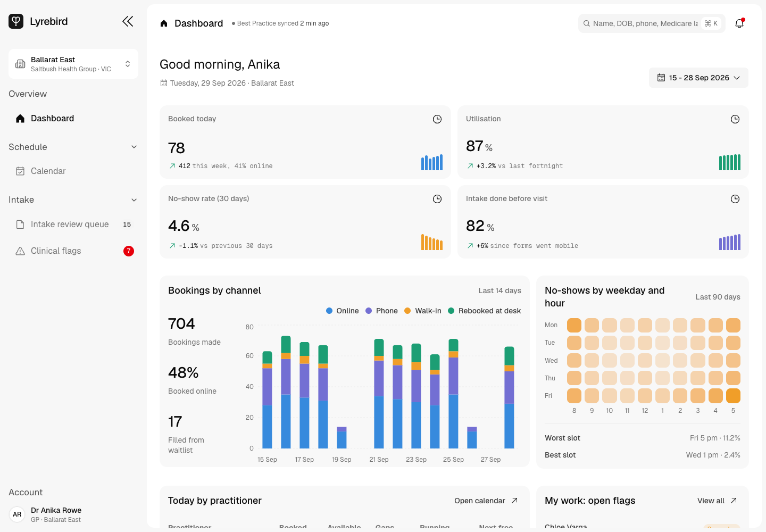Click the building icon for Ballarat East
Screen dimensions: 766x532
pos(20,64)
